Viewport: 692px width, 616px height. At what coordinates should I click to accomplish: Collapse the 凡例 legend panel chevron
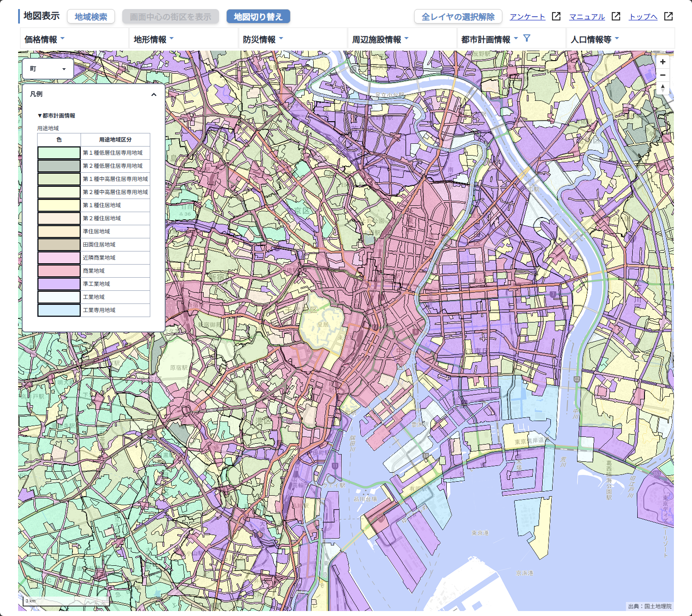[x=154, y=95]
